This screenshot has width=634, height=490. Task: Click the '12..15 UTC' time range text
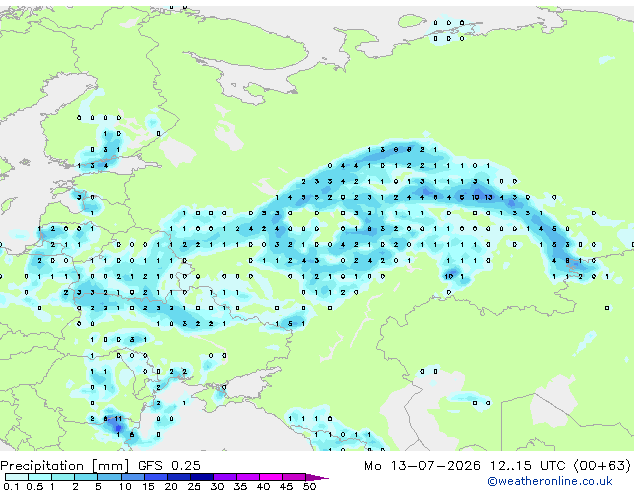tap(528, 466)
